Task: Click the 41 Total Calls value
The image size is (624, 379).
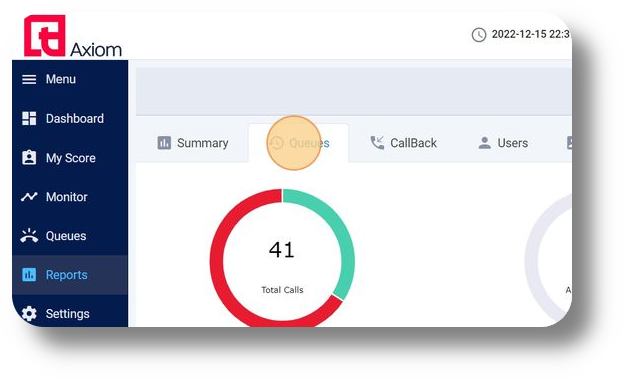Action: tap(282, 250)
